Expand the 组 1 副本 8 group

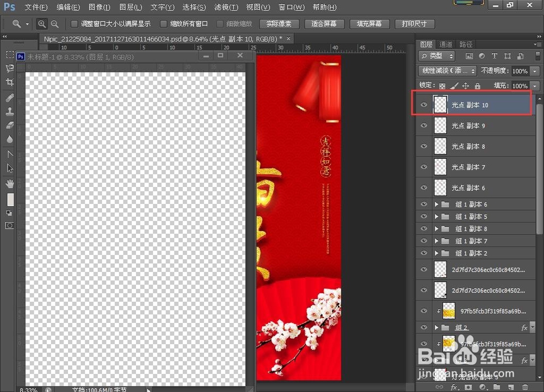pyautogui.click(x=436, y=229)
